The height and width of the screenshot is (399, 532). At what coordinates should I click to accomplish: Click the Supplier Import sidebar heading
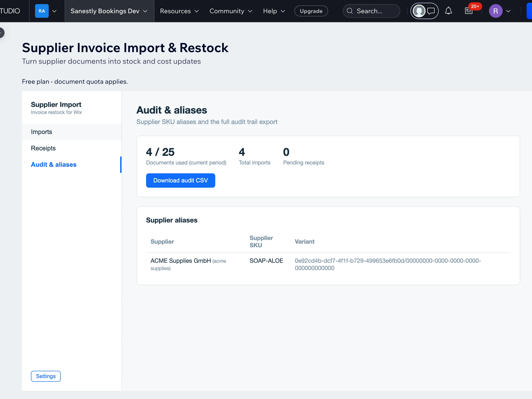pos(56,104)
